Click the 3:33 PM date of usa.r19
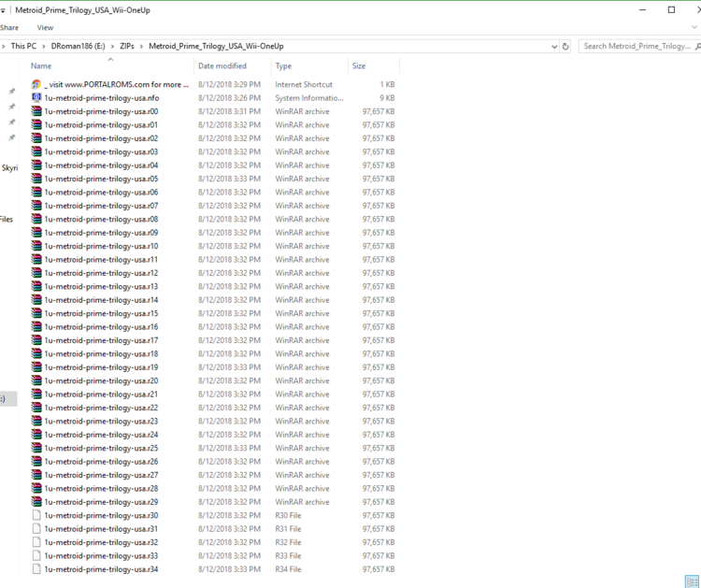 point(229,367)
